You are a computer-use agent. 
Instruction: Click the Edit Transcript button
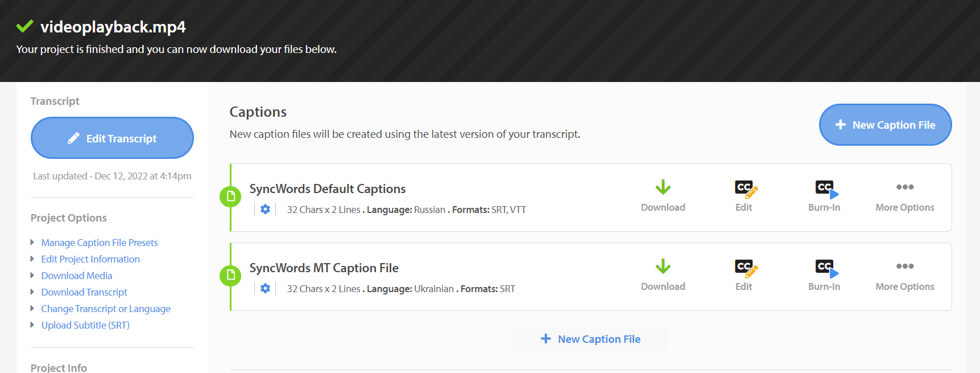click(x=112, y=138)
